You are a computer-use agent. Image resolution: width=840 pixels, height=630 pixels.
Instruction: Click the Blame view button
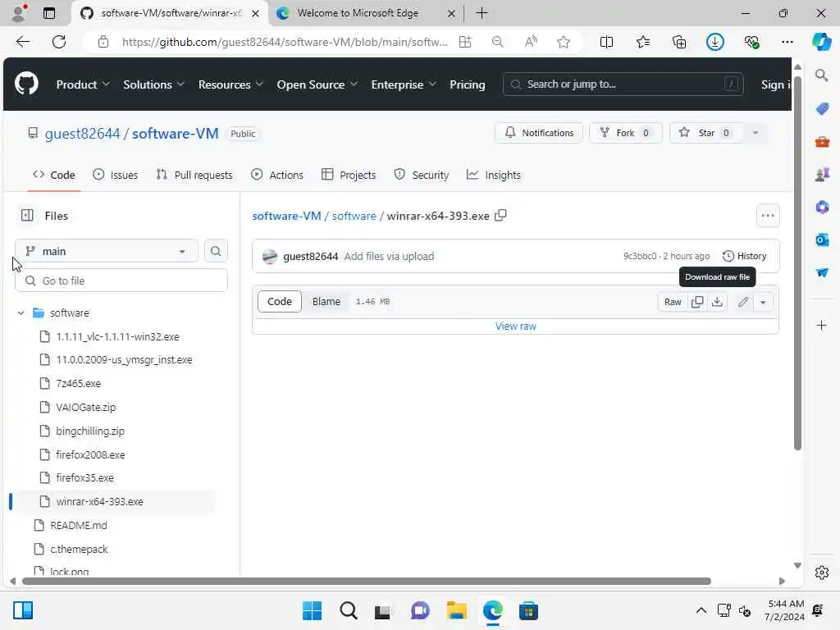pos(326,302)
